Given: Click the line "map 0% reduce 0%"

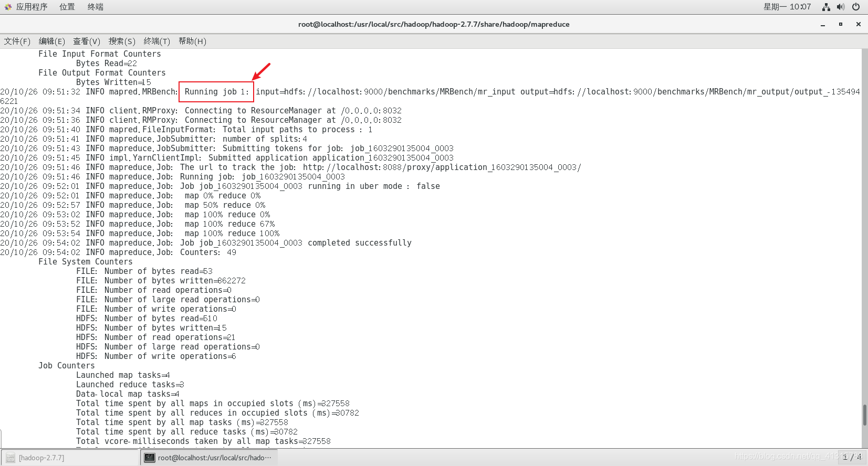Looking at the screenshot, I should tap(223, 196).
